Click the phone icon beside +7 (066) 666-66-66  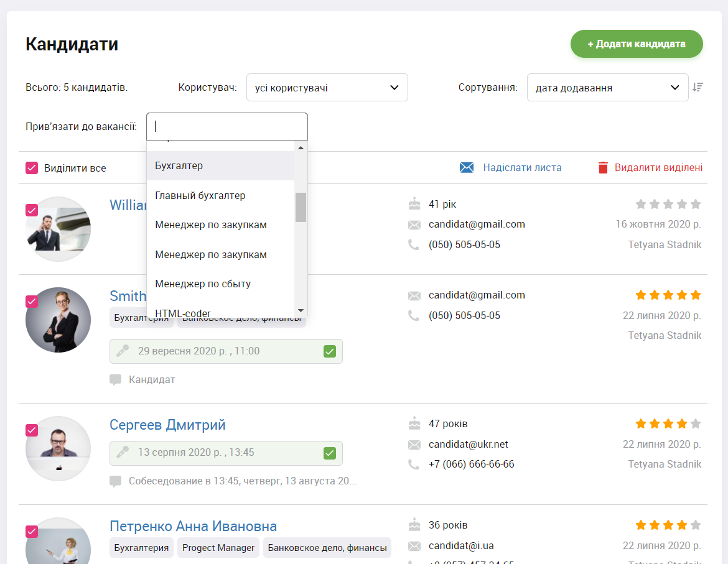tap(413, 464)
